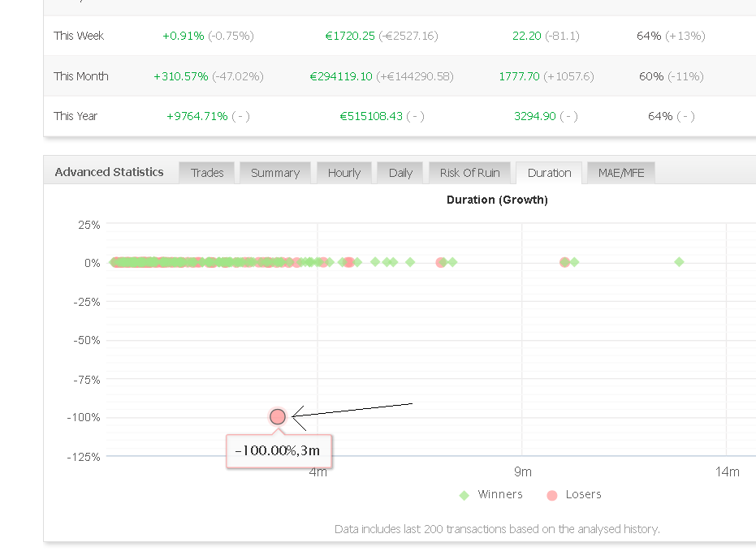Click This Month pips value 1777.70
Image resolution: width=756 pixels, height=551 pixels.
[x=519, y=76]
